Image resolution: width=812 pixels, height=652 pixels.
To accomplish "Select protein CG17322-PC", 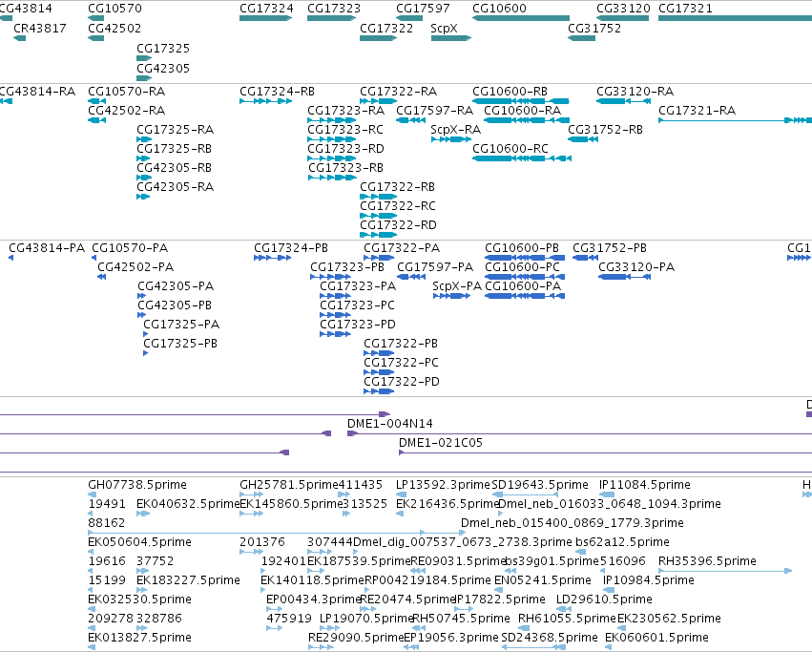I will (x=401, y=363).
